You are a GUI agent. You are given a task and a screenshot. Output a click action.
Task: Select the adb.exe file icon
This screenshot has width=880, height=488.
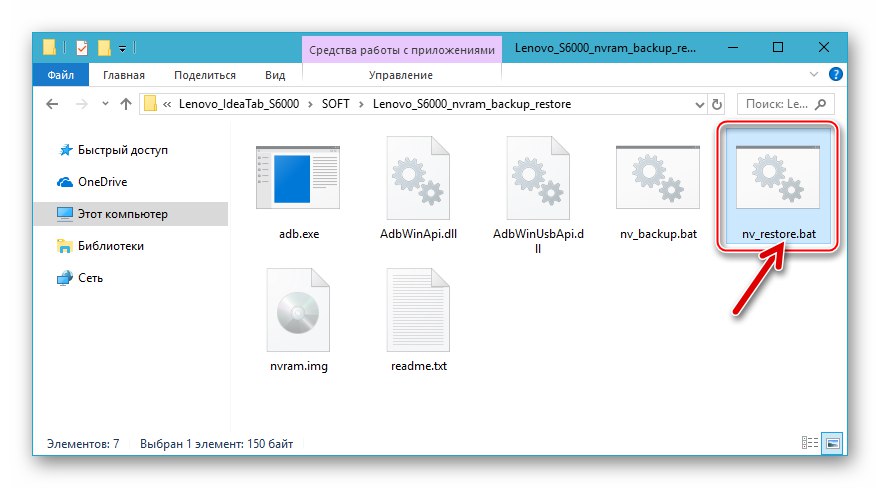pyautogui.click(x=298, y=177)
